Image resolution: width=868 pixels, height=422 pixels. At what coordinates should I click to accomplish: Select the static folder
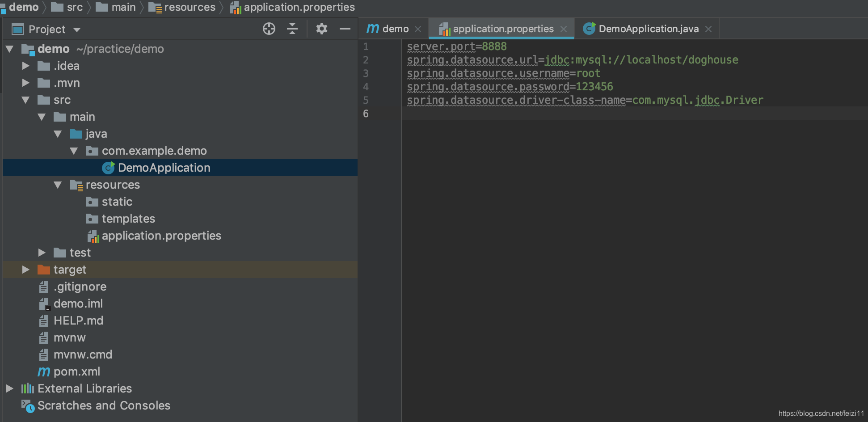tap(117, 202)
